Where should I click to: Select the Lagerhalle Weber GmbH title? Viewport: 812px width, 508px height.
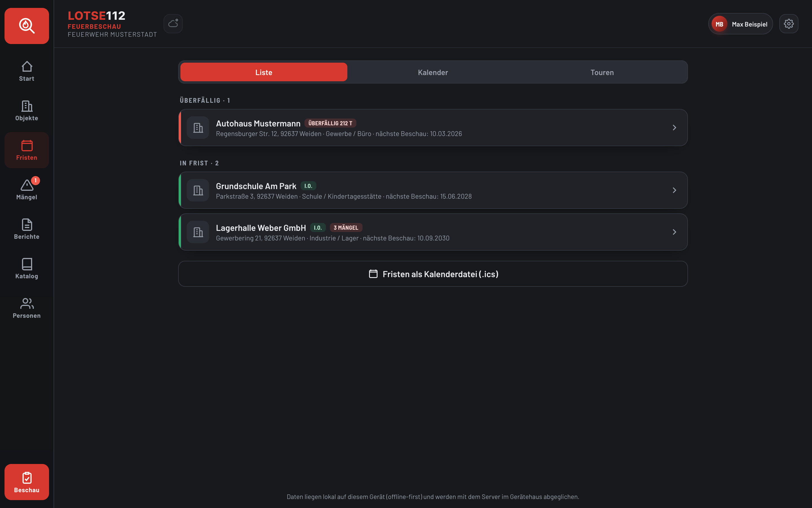(261, 228)
